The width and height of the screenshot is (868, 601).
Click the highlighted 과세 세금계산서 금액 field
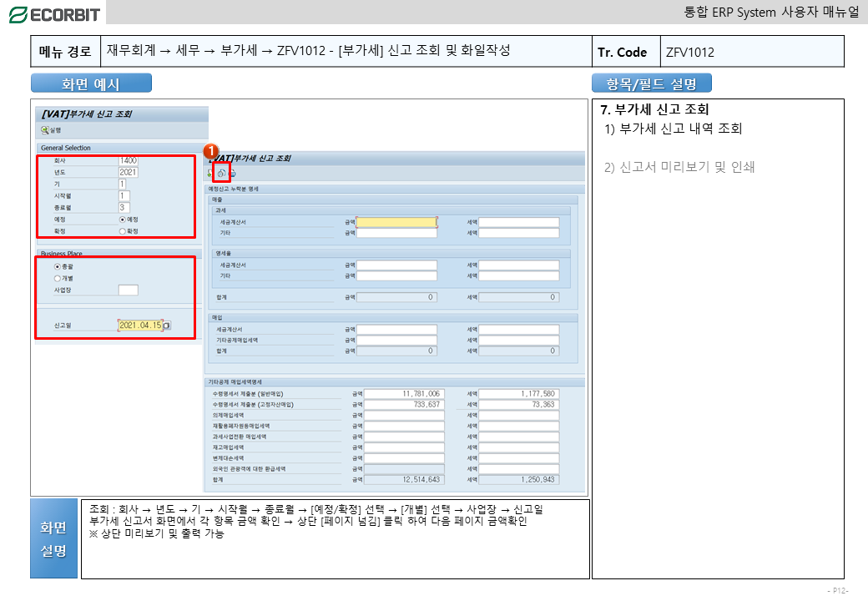[x=396, y=222]
